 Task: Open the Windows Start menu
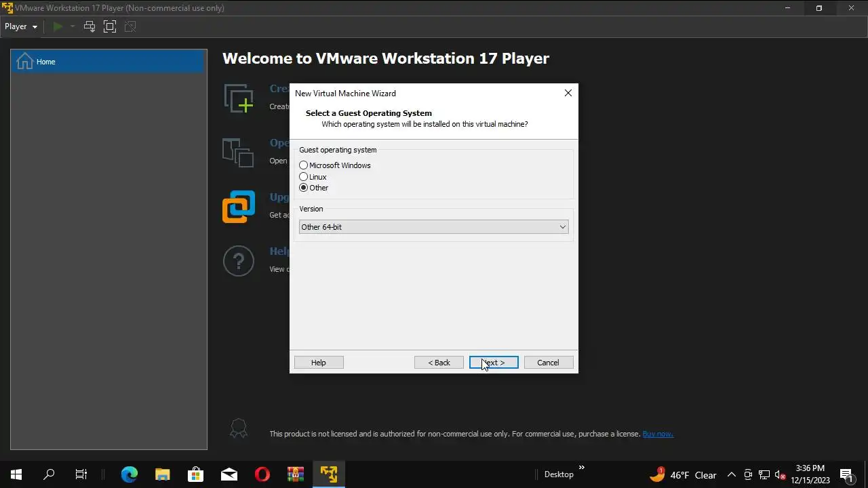(x=16, y=474)
